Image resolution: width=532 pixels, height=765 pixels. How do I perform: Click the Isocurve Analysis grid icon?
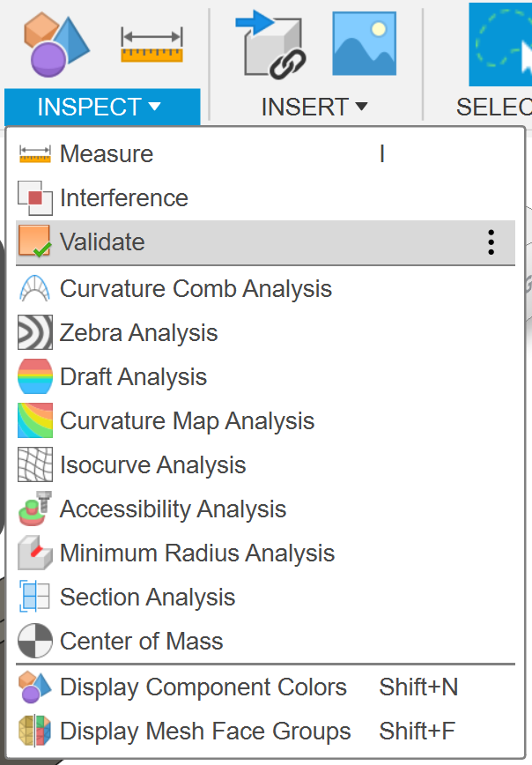click(34, 464)
